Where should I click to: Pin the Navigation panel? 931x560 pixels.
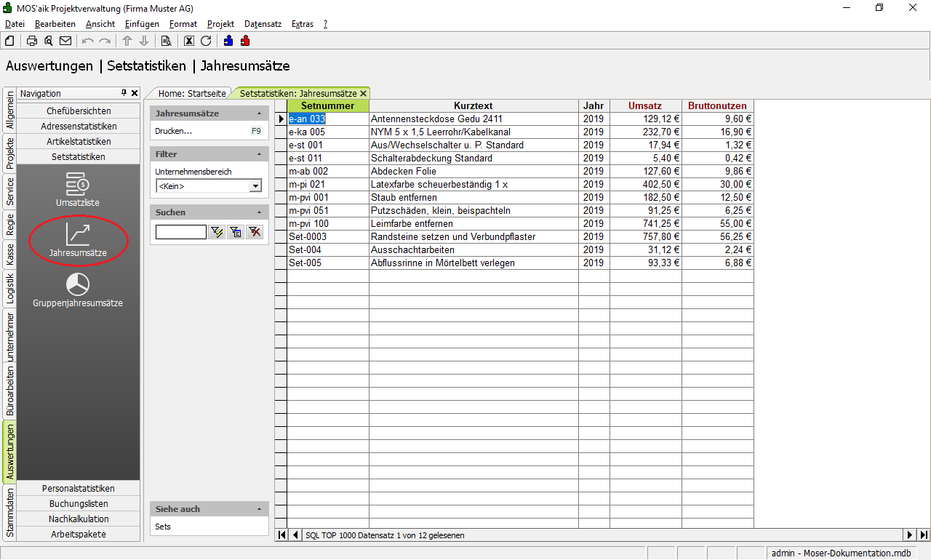coord(124,93)
